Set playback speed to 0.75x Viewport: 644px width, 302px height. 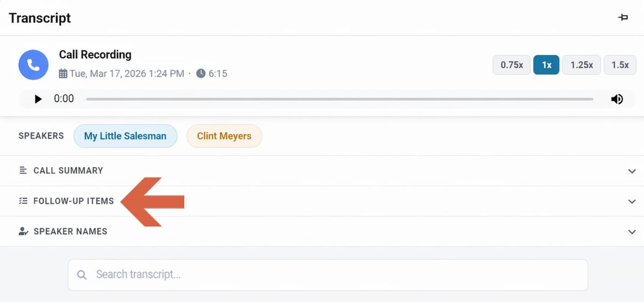511,65
